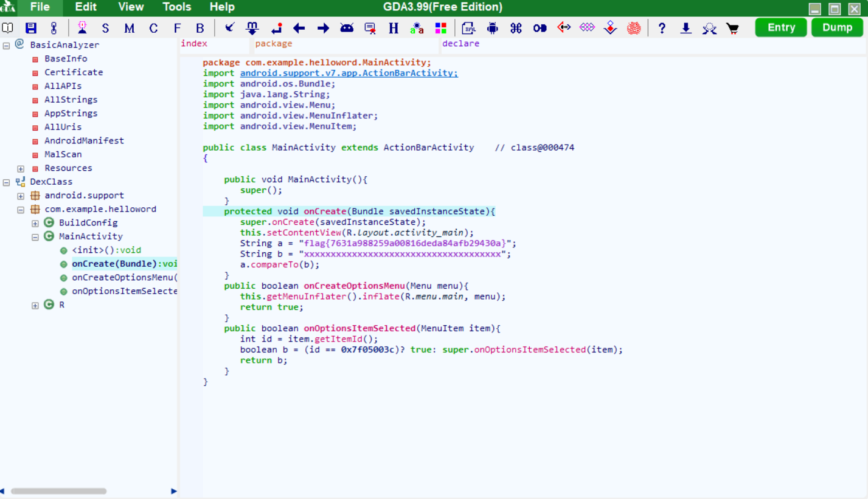Open the Tools menu
Image resolution: width=868 pixels, height=499 pixels.
[177, 7]
